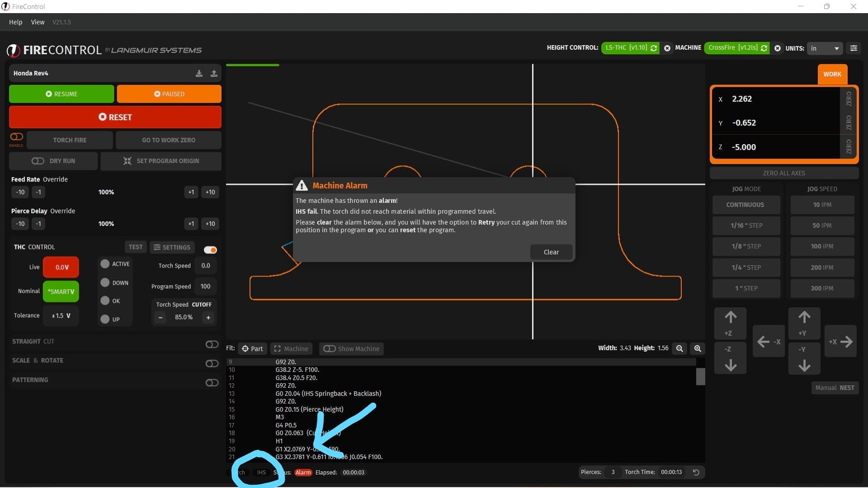This screenshot has width=868, height=488.
Task: Zero the X axis
Action: pyautogui.click(x=849, y=99)
